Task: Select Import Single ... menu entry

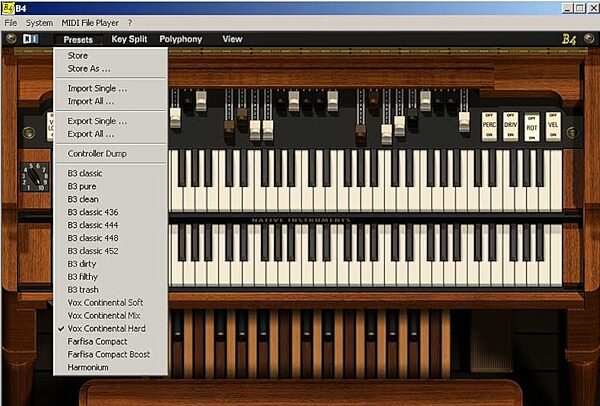Action: (111, 88)
